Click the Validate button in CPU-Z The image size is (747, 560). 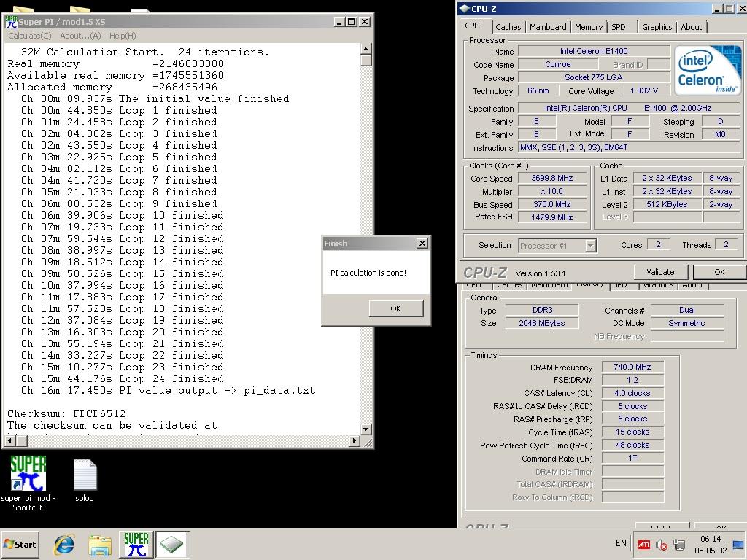660,272
